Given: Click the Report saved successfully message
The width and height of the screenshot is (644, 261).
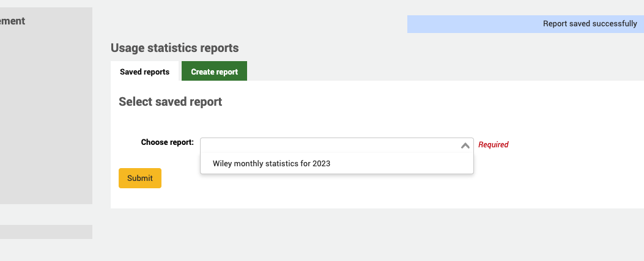Looking at the screenshot, I should click(x=590, y=24).
